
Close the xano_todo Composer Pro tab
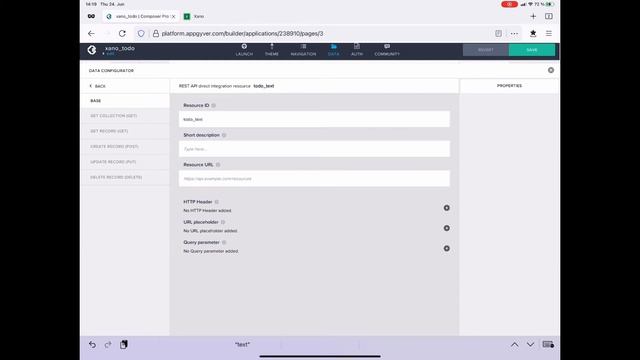click(x=173, y=16)
